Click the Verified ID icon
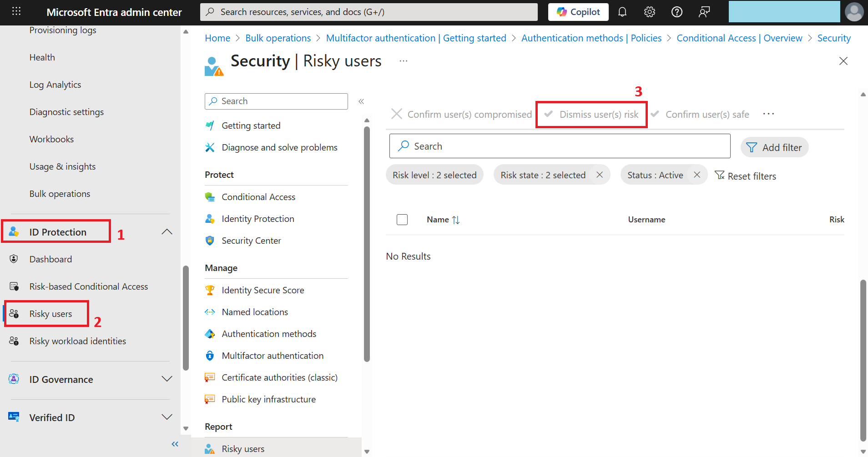 pos(14,417)
